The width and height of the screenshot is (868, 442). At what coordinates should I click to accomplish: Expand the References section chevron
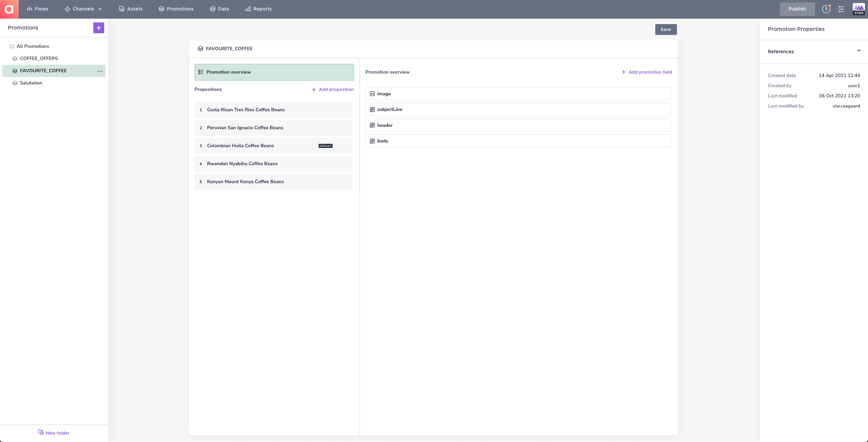coord(858,51)
